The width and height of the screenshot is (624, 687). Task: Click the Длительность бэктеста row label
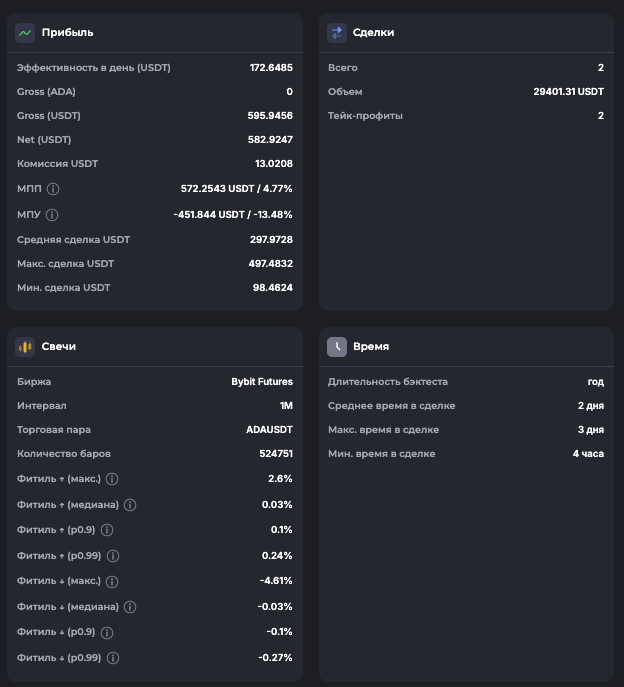point(388,382)
